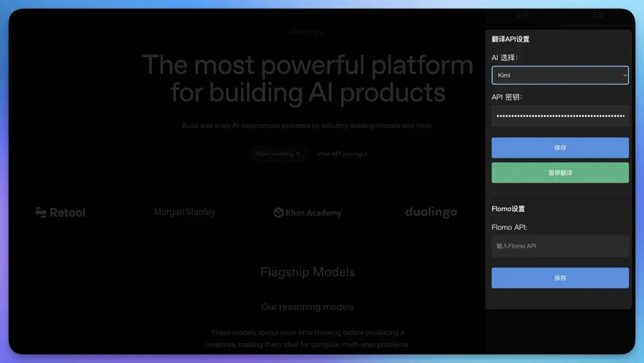The image size is (644, 363).
Task: Click the API Platform label at the page top
Action: 307,32
